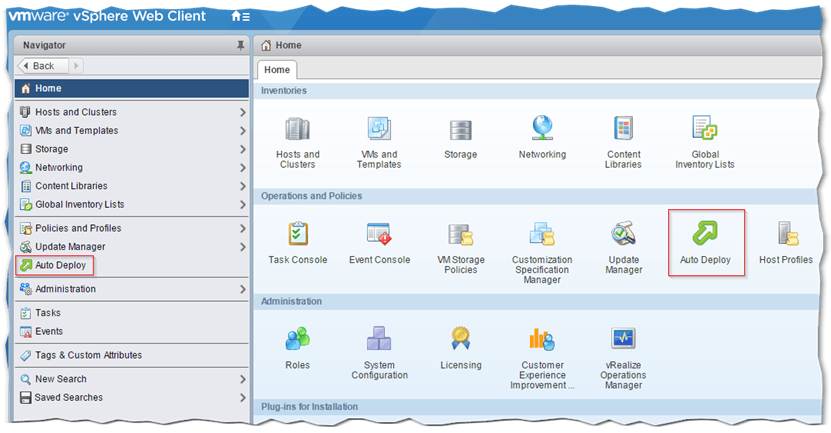Select Global Inventory Lists in Navigator
Screen dimensions: 831x433
tap(131, 205)
